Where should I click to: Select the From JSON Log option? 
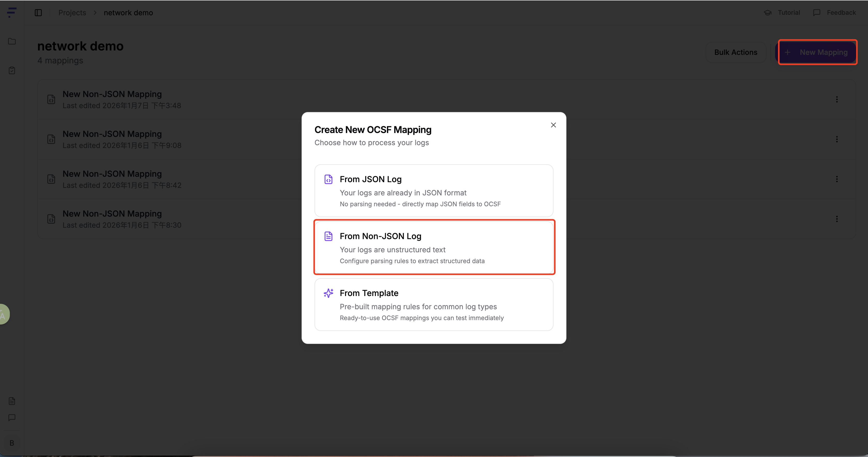tap(434, 191)
